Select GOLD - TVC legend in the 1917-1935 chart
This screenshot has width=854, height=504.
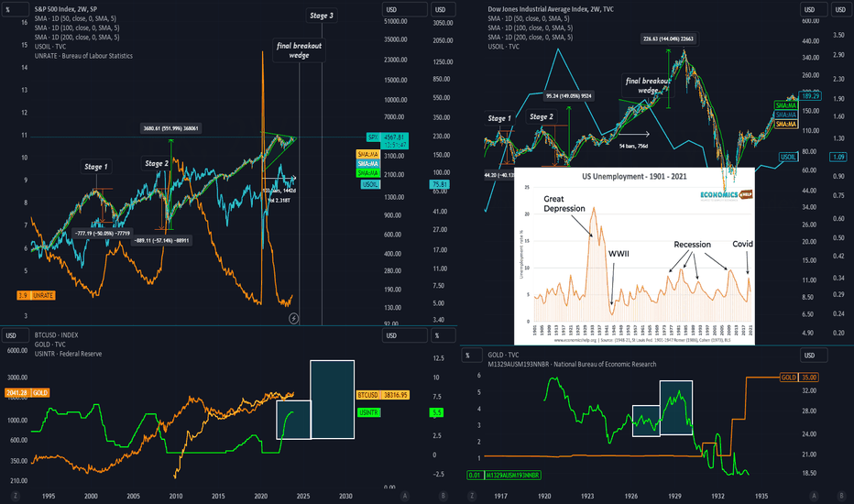tap(503, 355)
